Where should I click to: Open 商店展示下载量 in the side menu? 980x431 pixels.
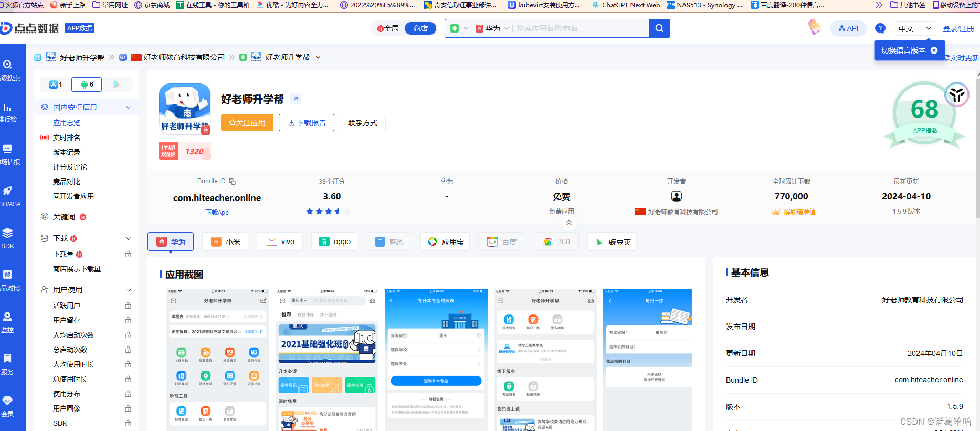coord(77,269)
